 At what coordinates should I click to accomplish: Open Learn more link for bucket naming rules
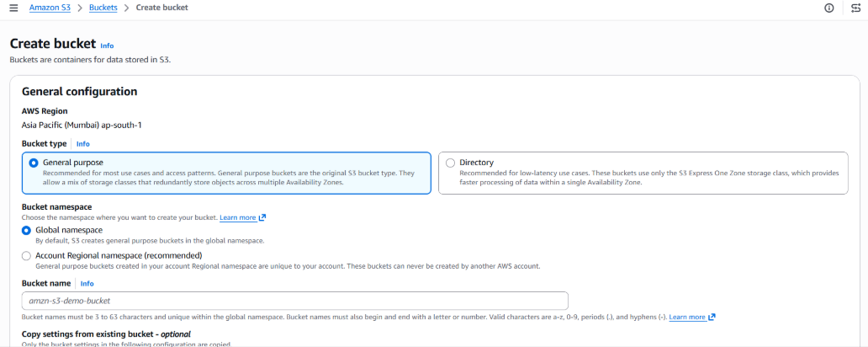687,317
